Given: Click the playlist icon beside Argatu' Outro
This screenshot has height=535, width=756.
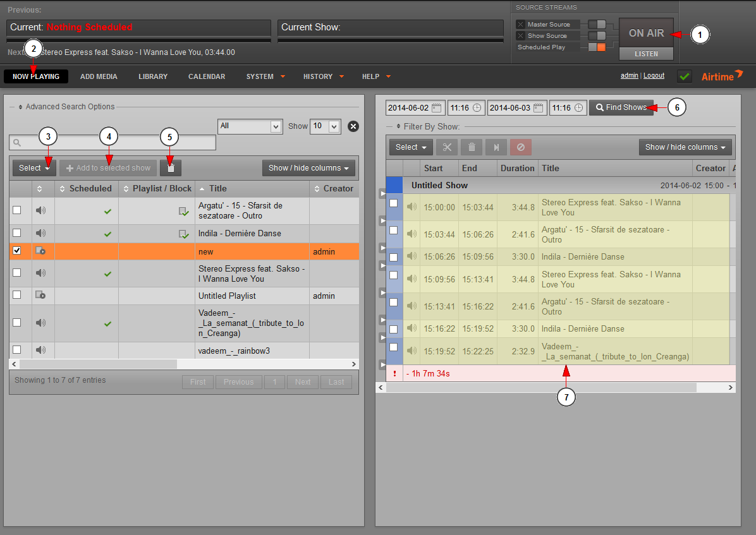Looking at the screenshot, I should pyautogui.click(x=183, y=211).
